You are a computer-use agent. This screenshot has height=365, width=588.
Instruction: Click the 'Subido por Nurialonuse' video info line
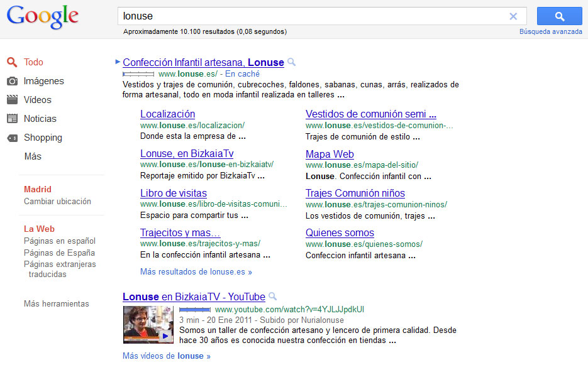(x=262, y=320)
